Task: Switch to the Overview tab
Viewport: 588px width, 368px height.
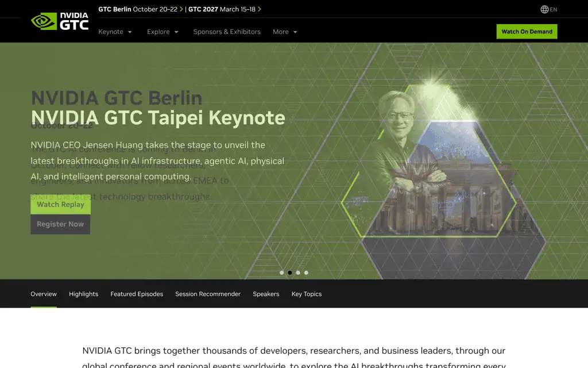Action: point(44,294)
